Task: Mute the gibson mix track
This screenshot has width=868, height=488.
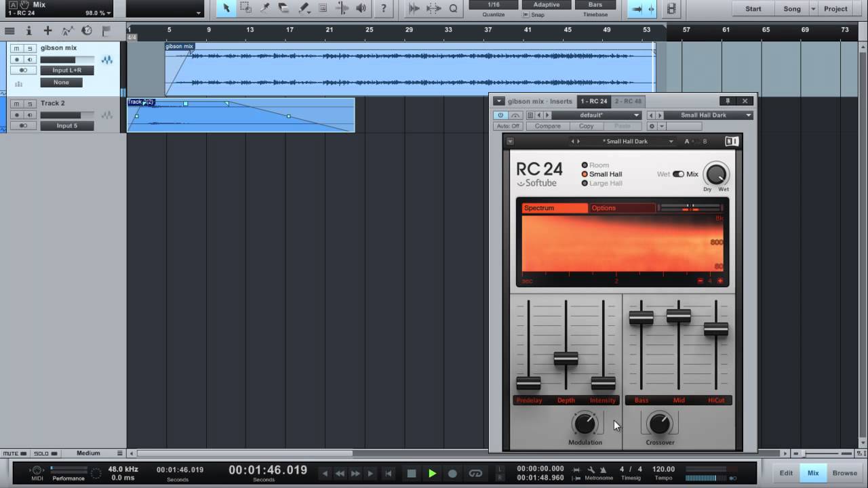Action: [x=16, y=48]
